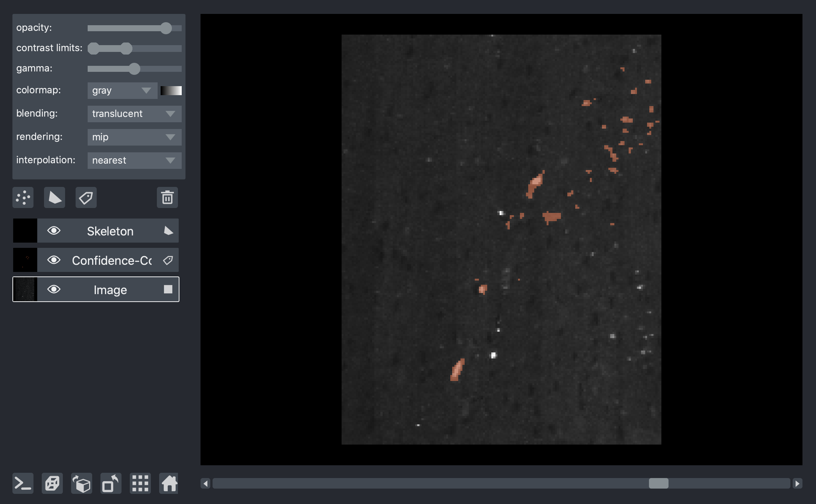816x504 pixels.
Task: Click the Image layer thumbnail
Action: click(x=25, y=289)
